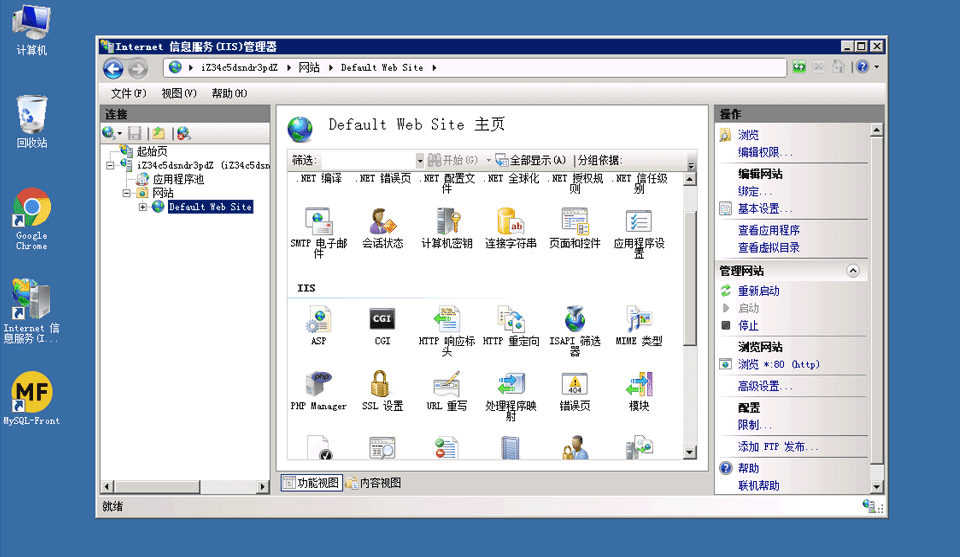960x557 pixels.
Task: Open the MIME 类型 icon
Action: point(638,320)
